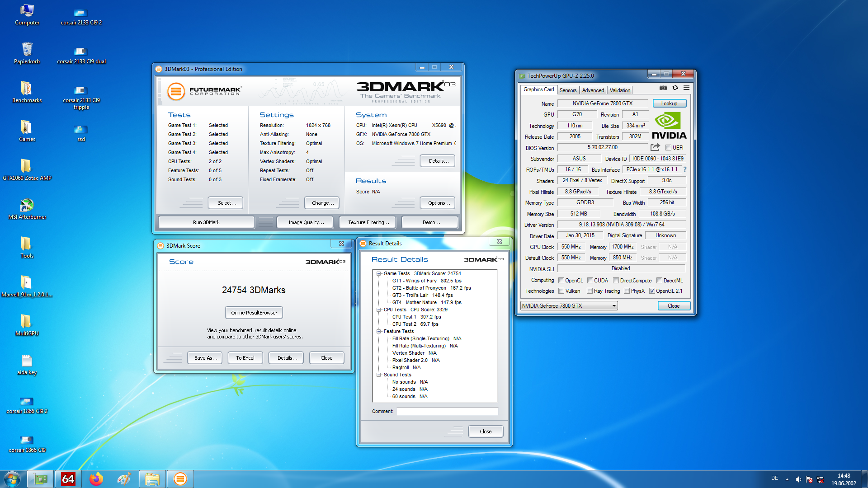Viewport: 868px width, 488px height.
Task: Toggle the OpenCL checkbox
Action: pos(561,281)
